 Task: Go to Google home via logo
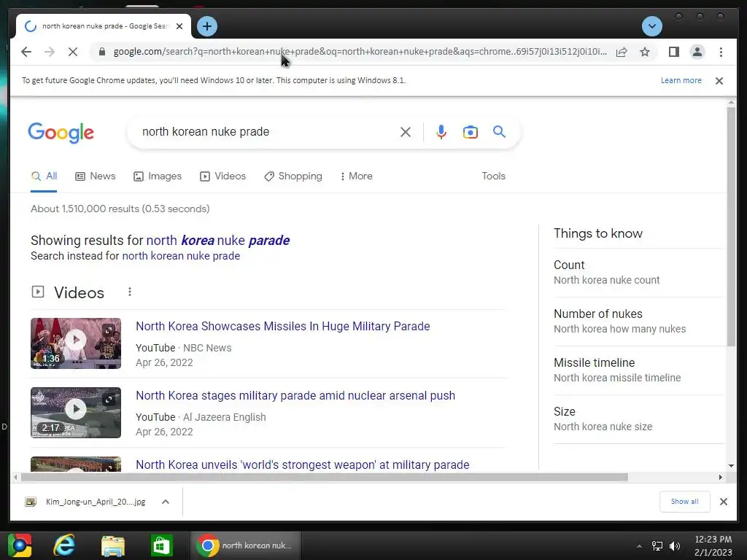[61, 133]
